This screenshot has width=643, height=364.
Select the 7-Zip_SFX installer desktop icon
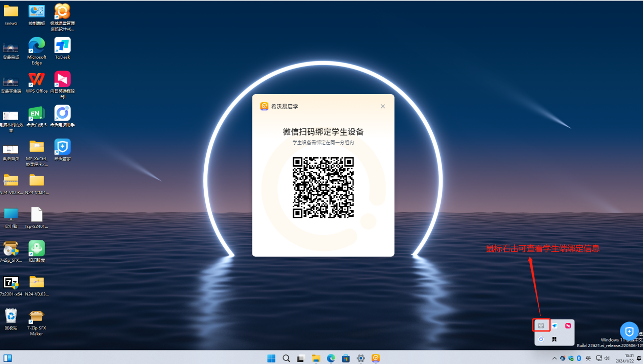coord(11,251)
